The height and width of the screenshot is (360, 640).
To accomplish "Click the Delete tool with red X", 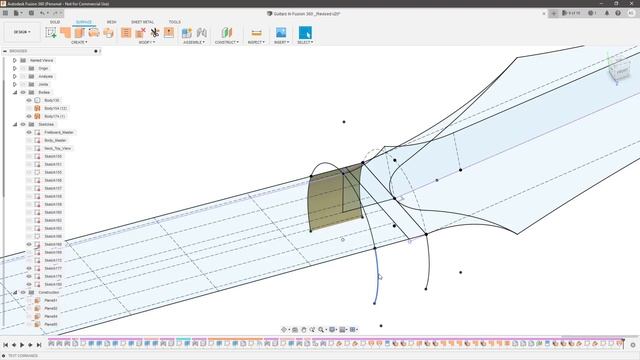I will 140,33.
